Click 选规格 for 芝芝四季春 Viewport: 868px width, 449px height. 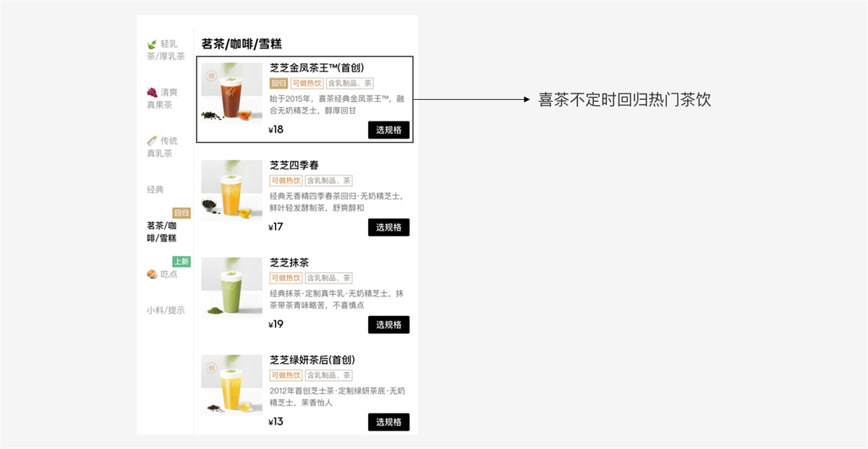click(x=389, y=227)
